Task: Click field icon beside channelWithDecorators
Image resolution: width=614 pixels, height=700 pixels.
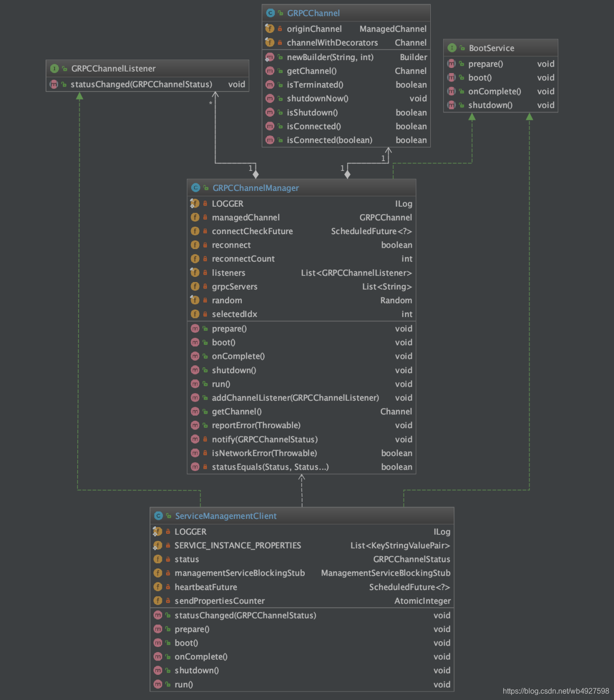Action: [x=270, y=42]
